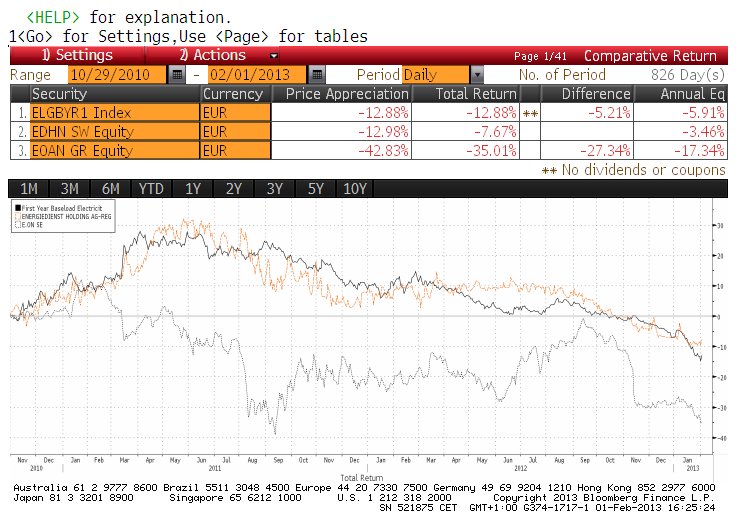The image size is (736, 527).
Task: Open calendar picker for range end date
Action: (316, 75)
